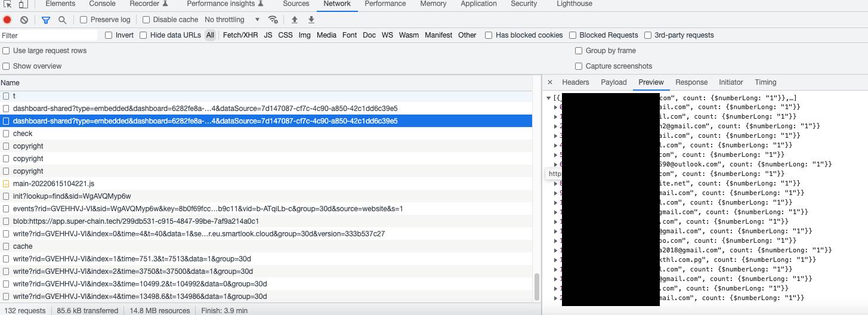Select the main-20220615104221.js request
The image size is (868, 315).
tap(53, 184)
